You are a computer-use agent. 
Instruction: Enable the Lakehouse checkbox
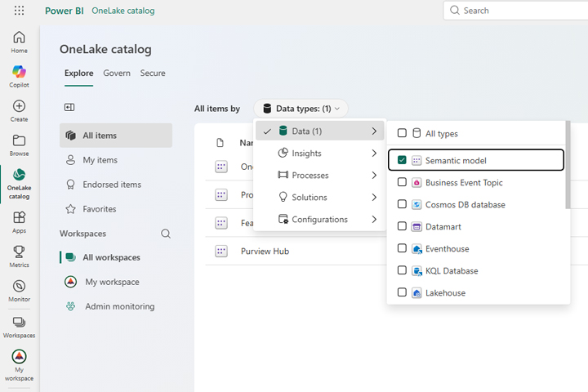[x=402, y=292]
